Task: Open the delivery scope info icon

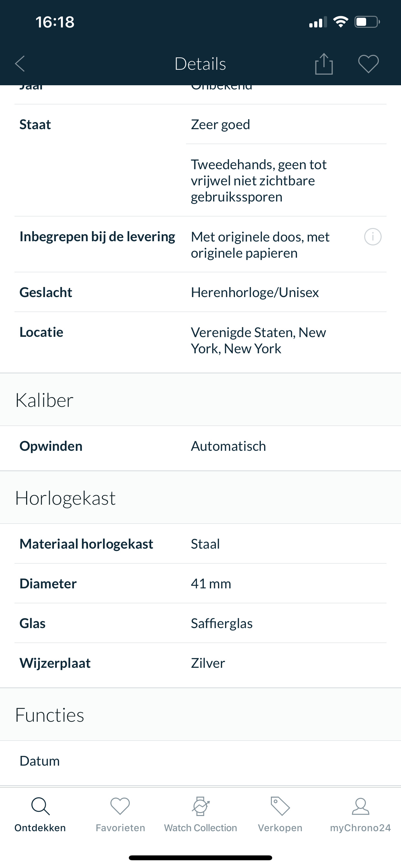Action: pyautogui.click(x=373, y=237)
